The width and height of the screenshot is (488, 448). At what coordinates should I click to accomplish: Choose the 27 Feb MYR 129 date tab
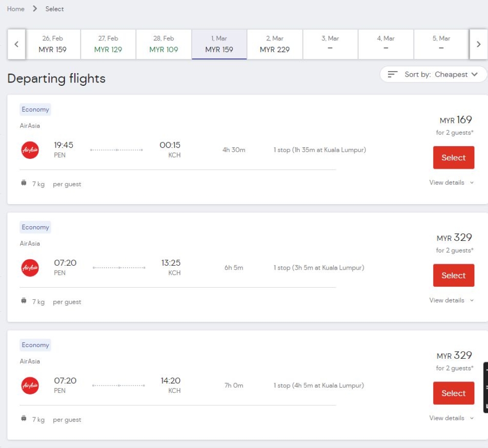108,44
